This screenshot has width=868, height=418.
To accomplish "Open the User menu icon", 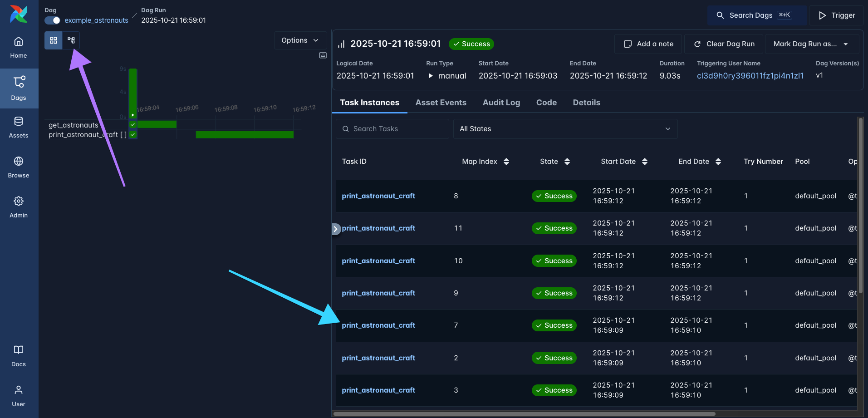I will tap(19, 395).
